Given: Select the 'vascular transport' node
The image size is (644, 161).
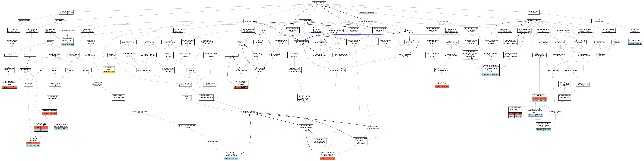Looking at the screenshot, I should pos(11,55).
